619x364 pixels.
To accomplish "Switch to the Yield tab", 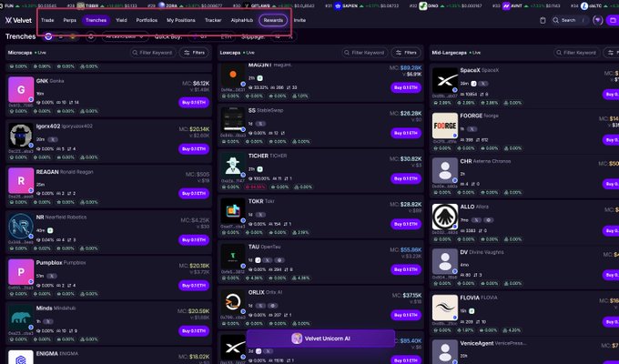I will (x=121, y=20).
